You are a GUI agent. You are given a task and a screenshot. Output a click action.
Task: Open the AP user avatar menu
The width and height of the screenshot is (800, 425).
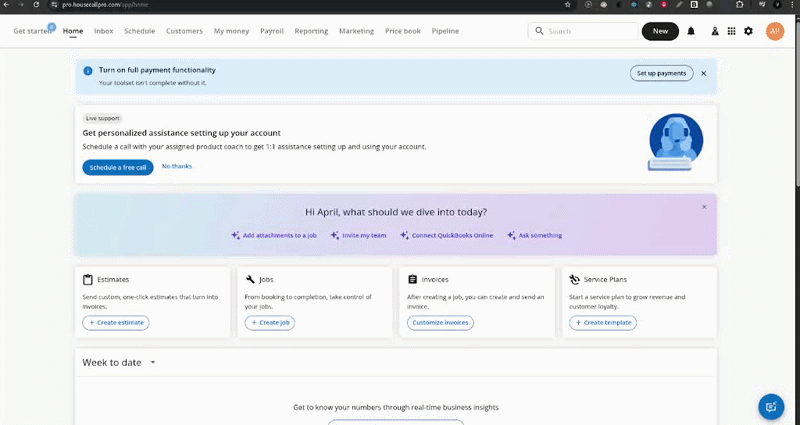[774, 31]
